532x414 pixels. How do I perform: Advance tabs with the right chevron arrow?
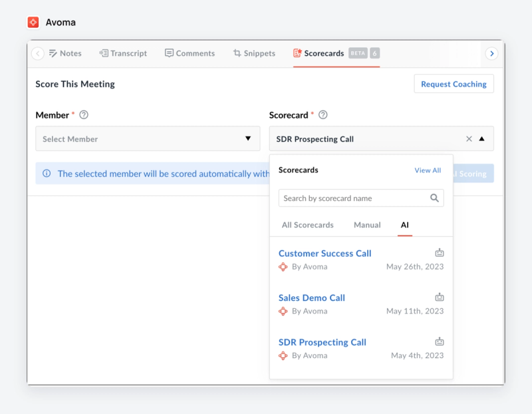[491, 54]
